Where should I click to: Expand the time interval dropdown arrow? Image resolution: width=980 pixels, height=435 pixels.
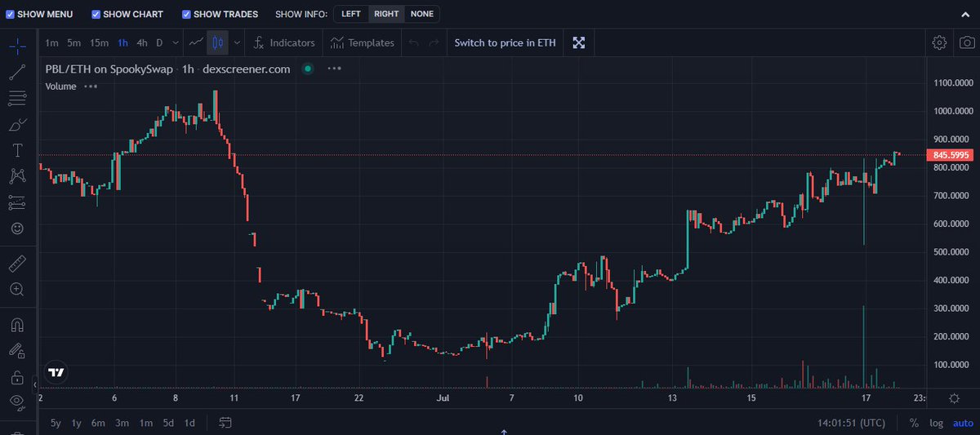coord(176,42)
